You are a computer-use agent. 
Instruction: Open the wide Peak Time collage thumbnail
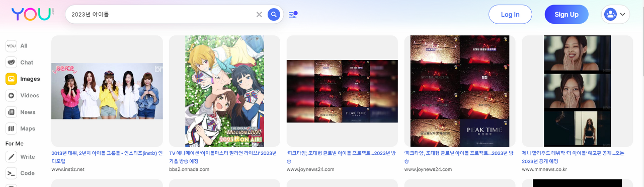click(x=342, y=91)
